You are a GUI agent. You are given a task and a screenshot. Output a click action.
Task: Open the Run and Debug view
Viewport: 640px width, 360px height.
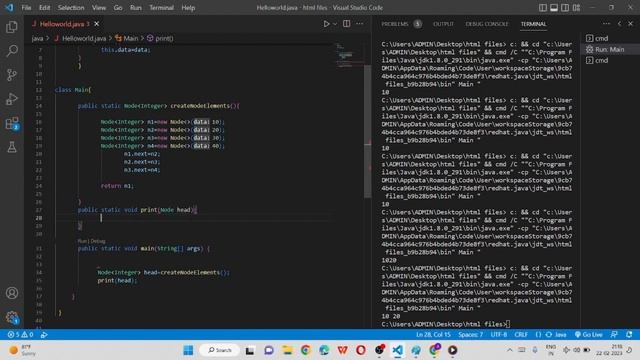(12, 99)
